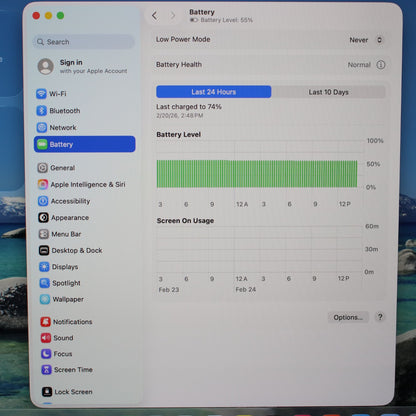Open the Accessibility icon
The image size is (416, 416).
click(43, 201)
